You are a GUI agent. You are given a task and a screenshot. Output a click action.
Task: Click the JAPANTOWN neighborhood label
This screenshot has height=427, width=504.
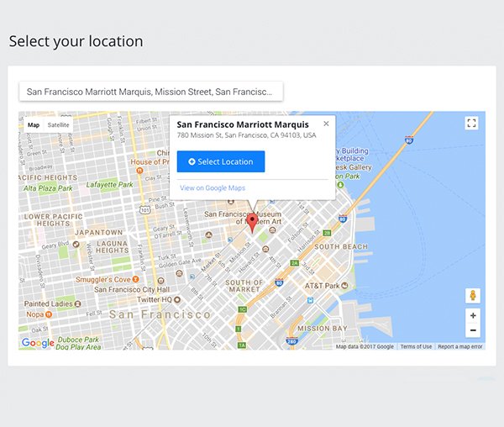98,232
